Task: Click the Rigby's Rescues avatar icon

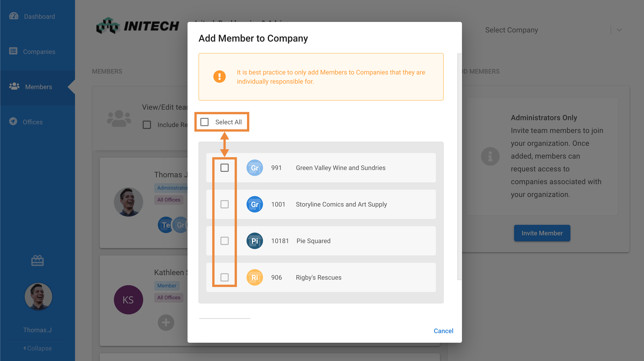Action: click(255, 277)
